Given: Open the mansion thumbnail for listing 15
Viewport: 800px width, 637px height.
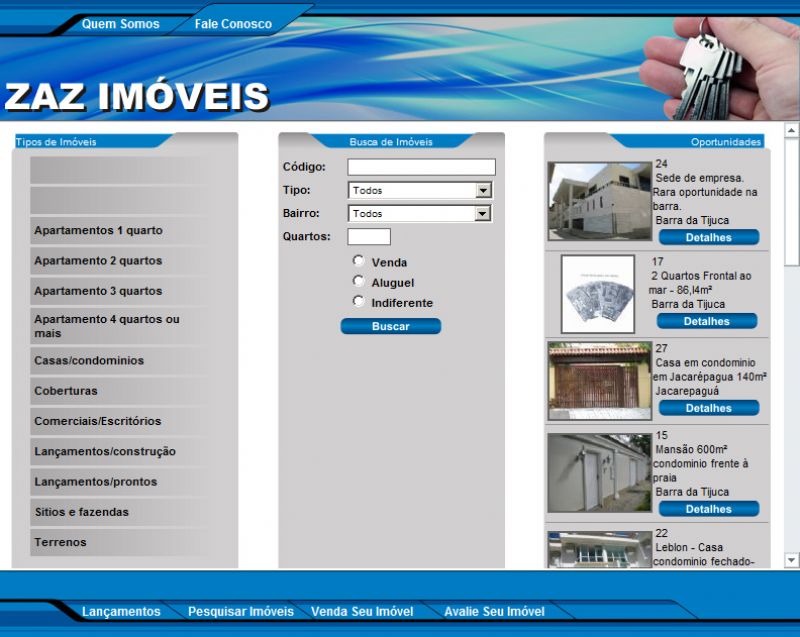Looking at the screenshot, I should pyautogui.click(x=599, y=473).
